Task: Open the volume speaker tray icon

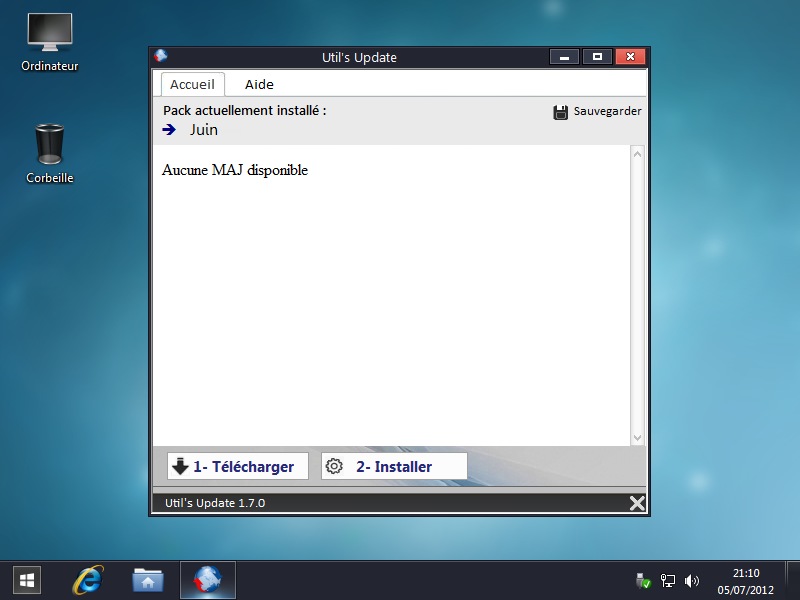Action: (x=692, y=581)
